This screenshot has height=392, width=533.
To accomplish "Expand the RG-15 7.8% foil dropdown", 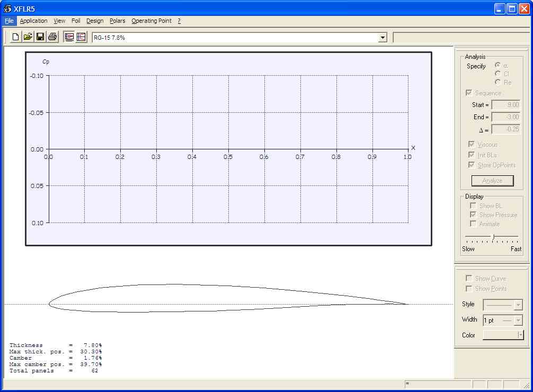I will (383, 38).
